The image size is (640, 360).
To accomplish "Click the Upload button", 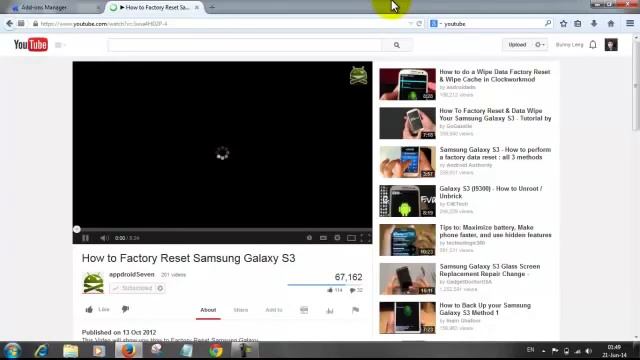I will 518,45.
